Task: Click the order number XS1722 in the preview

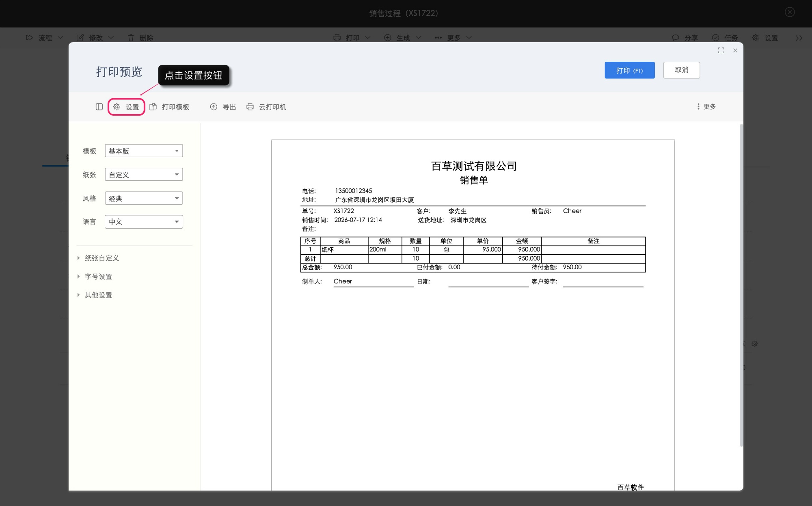Action: click(x=344, y=211)
